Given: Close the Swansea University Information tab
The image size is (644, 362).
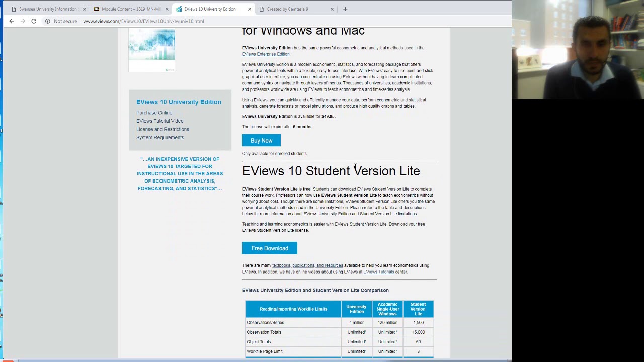Looking at the screenshot, I should point(84,9).
